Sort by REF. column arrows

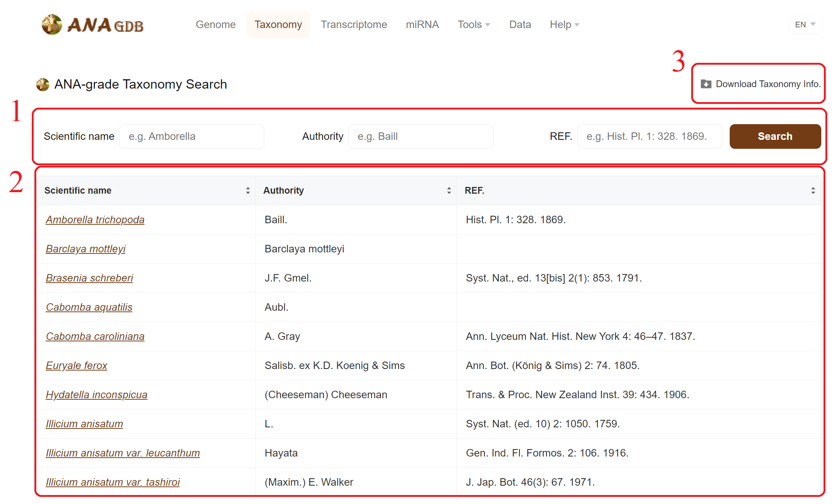click(x=813, y=191)
